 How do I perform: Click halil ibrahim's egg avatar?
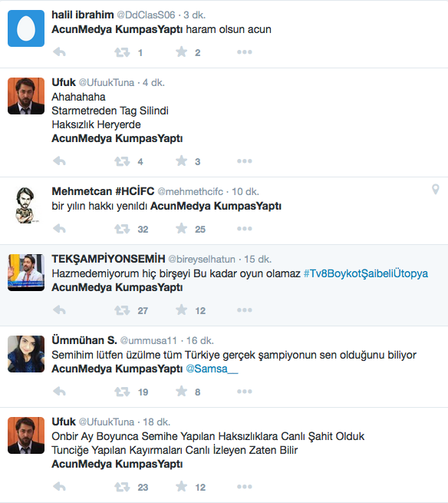coord(26,28)
